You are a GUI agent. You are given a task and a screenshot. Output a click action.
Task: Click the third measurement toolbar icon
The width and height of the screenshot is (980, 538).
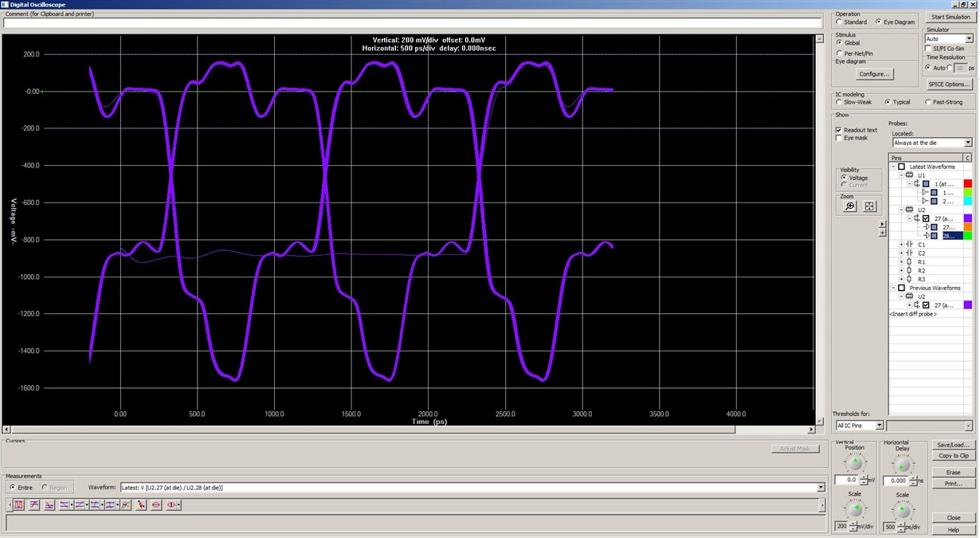[49, 505]
